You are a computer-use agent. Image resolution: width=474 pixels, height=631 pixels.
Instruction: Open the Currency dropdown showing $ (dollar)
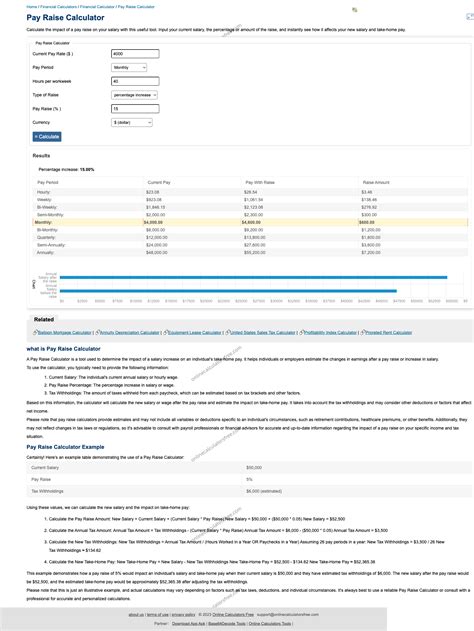tap(132, 122)
